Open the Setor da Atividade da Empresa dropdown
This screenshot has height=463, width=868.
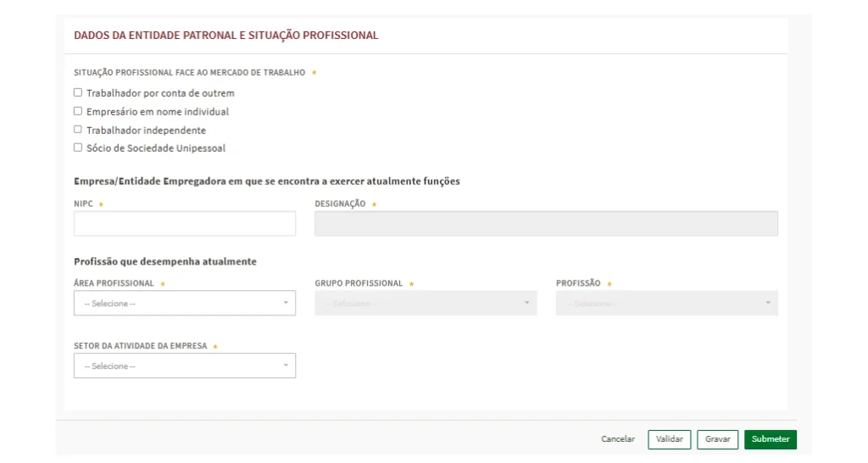185,366
